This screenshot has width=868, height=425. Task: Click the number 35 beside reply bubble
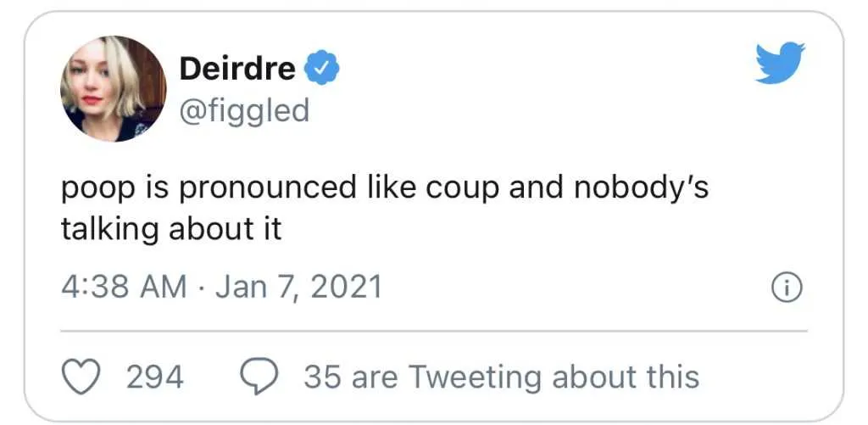(x=321, y=377)
